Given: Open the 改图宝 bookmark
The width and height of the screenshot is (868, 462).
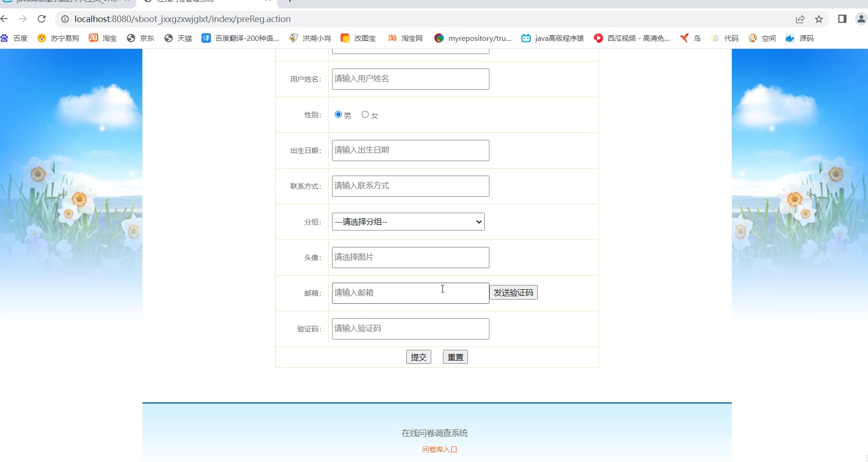Looking at the screenshot, I should click(358, 38).
